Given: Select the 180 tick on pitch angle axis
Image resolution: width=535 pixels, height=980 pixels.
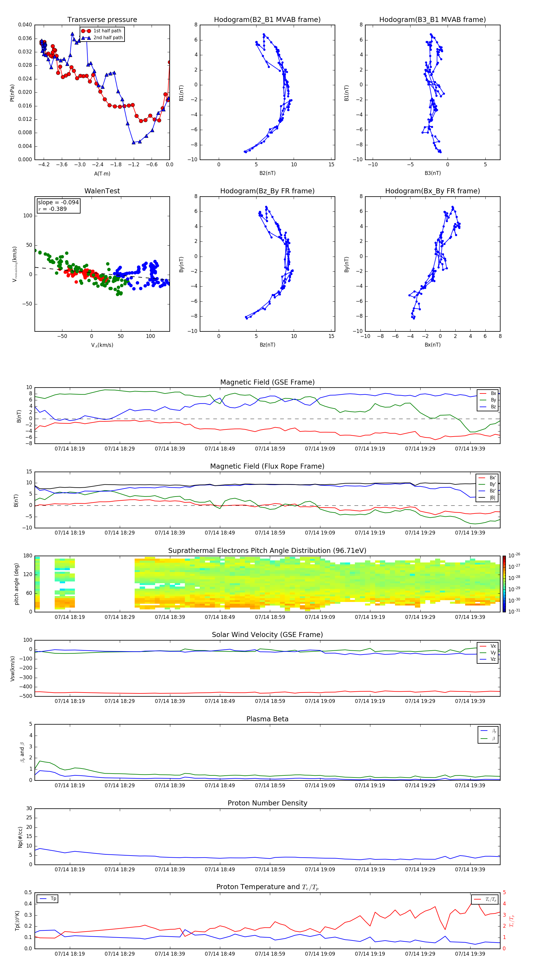Looking at the screenshot, I should coord(28,556).
